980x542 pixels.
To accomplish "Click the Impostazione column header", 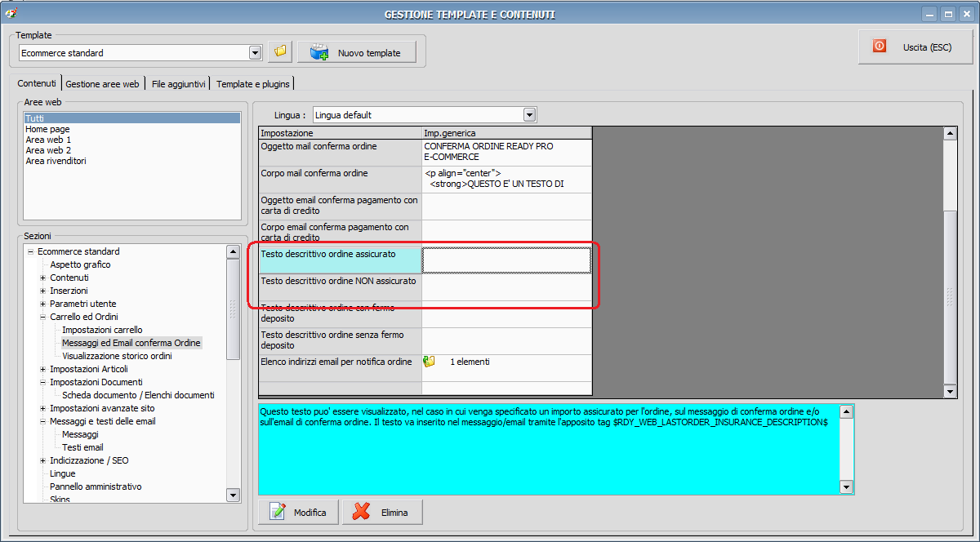I will click(340, 133).
